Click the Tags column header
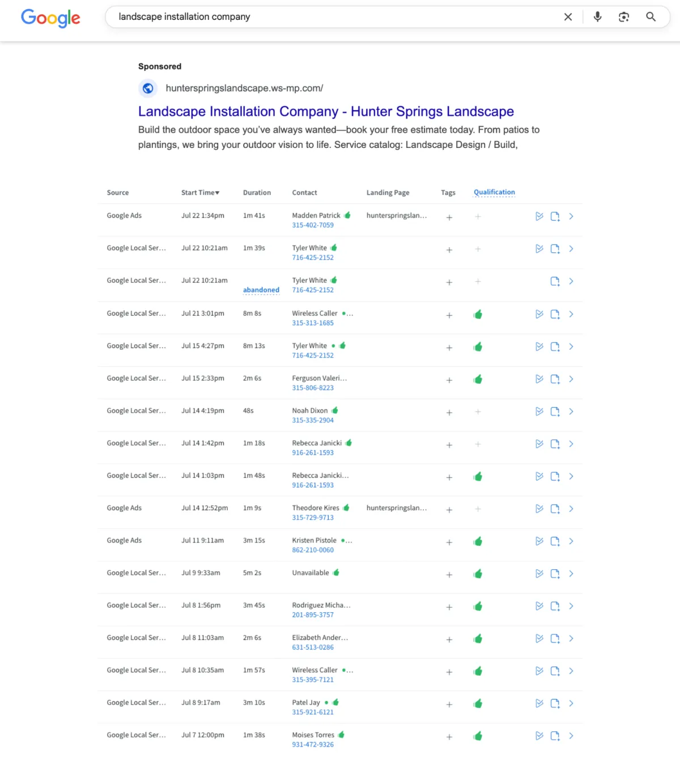The height and width of the screenshot is (784, 680). 448,193
